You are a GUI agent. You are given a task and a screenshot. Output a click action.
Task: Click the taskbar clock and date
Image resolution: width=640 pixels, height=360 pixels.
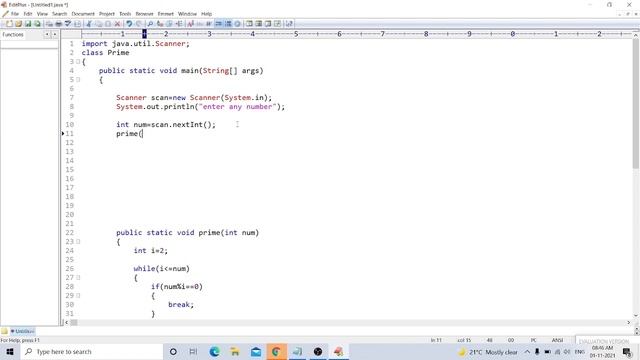[x=602, y=351]
